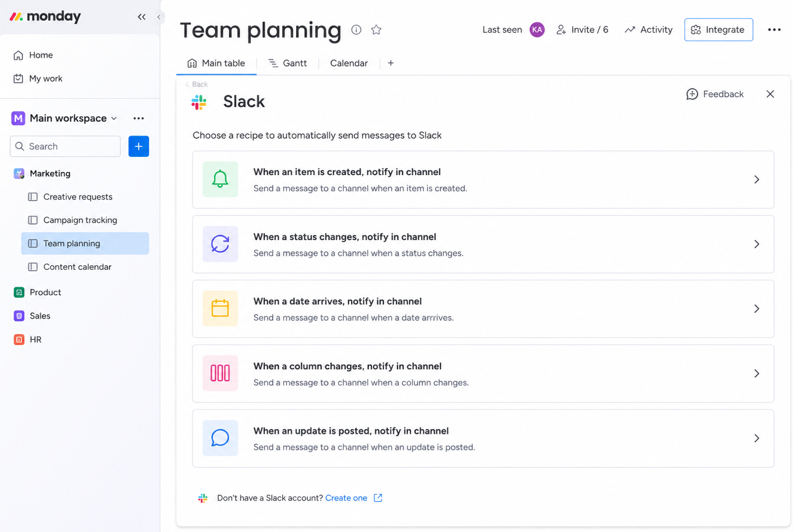
Task: Add a new board view with plus
Action: [x=391, y=63]
